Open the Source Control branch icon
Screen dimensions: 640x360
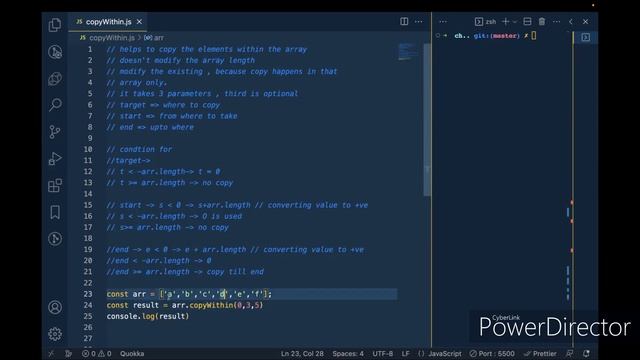(x=55, y=132)
